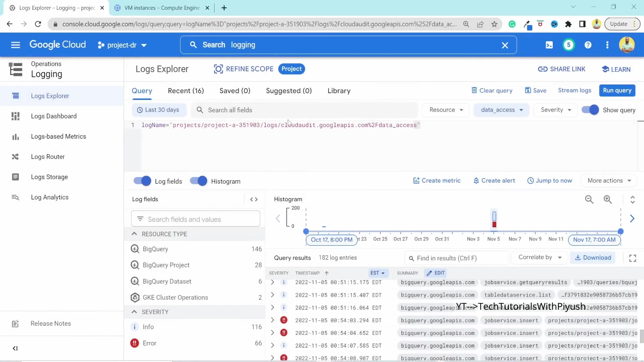Open the Correlate by dropdown

tap(540, 257)
